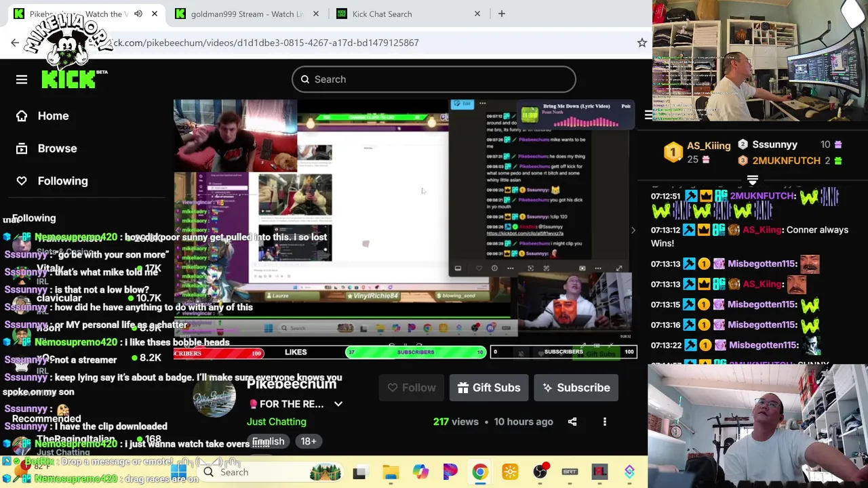
Task: Click the Subscribe button
Action: tap(576, 388)
